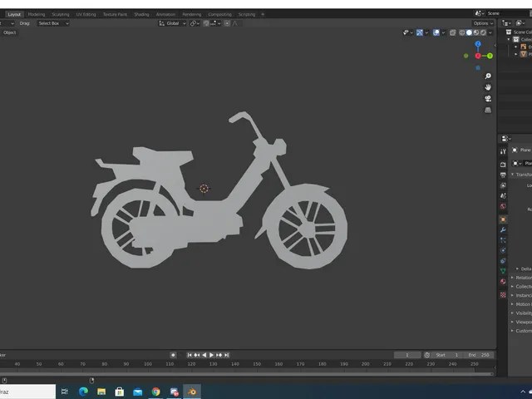Viewport: 532px width, 399px height.
Task: Play the animation forward
Action: (x=211, y=355)
